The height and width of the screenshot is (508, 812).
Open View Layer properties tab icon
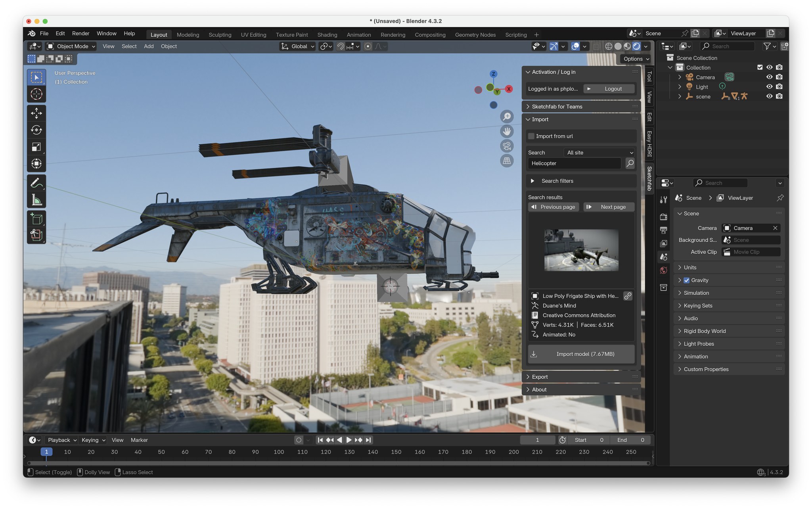pos(663,243)
